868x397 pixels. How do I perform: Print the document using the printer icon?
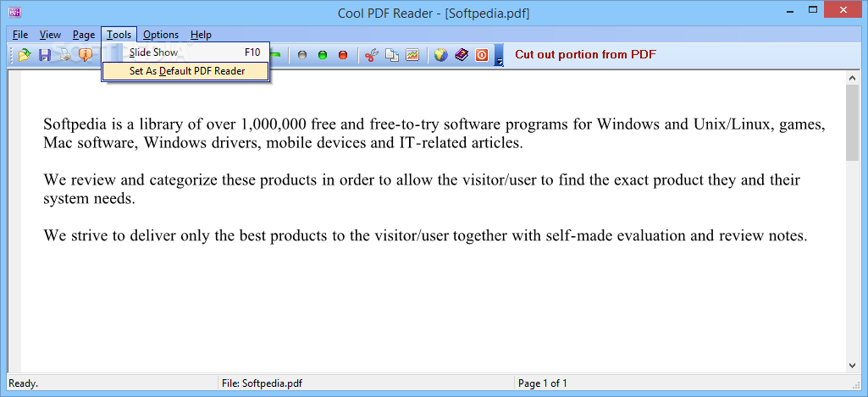pos(65,55)
